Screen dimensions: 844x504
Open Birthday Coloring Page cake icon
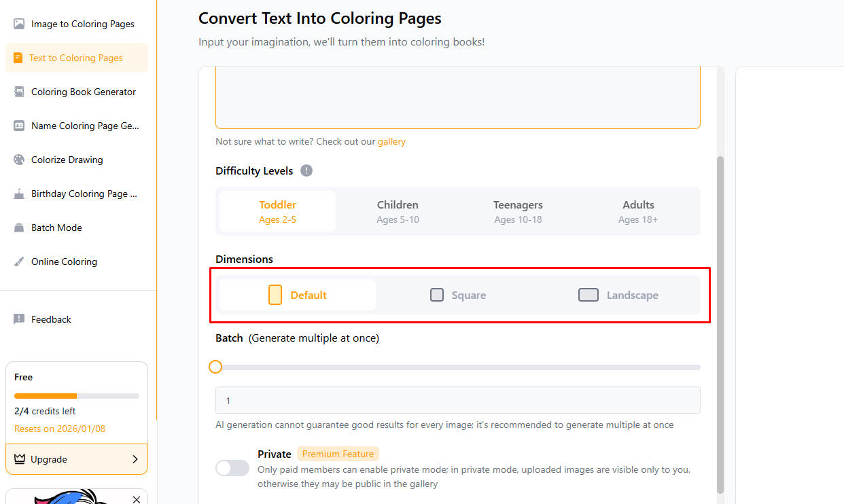point(19,194)
